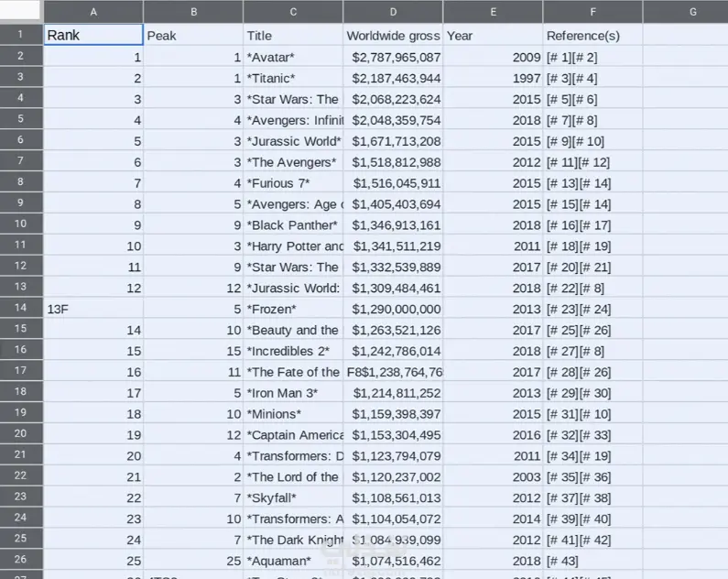
Task: Select the '*Captain America' title cell
Action: click(x=293, y=434)
